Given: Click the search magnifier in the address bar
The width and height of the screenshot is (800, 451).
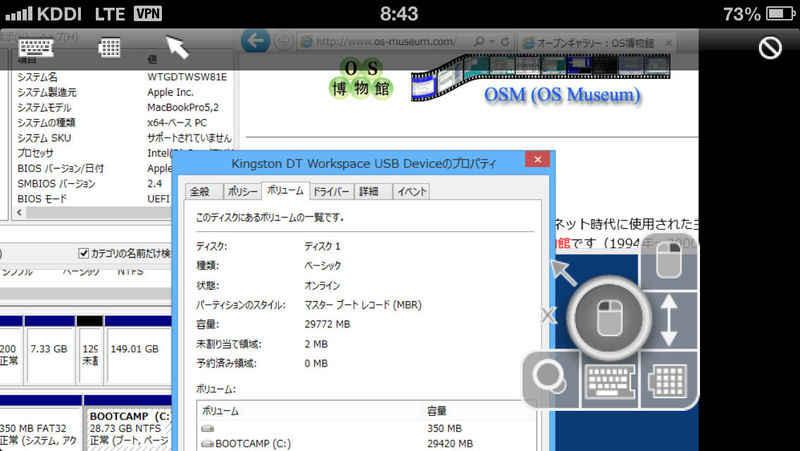Looking at the screenshot, I should (479, 41).
